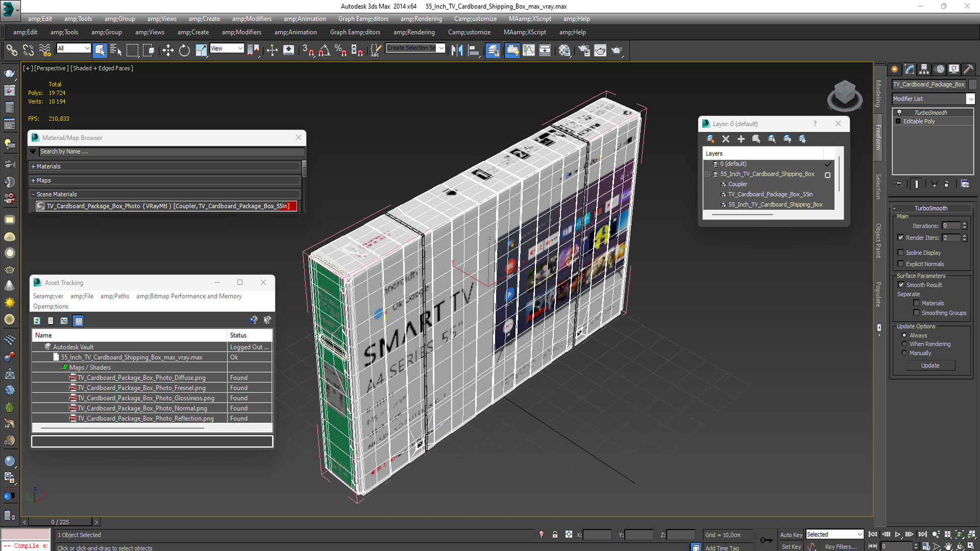Screen dimensions: 980x551
Task: Click the time slider showing 0 / 225
Action: coord(60,522)
